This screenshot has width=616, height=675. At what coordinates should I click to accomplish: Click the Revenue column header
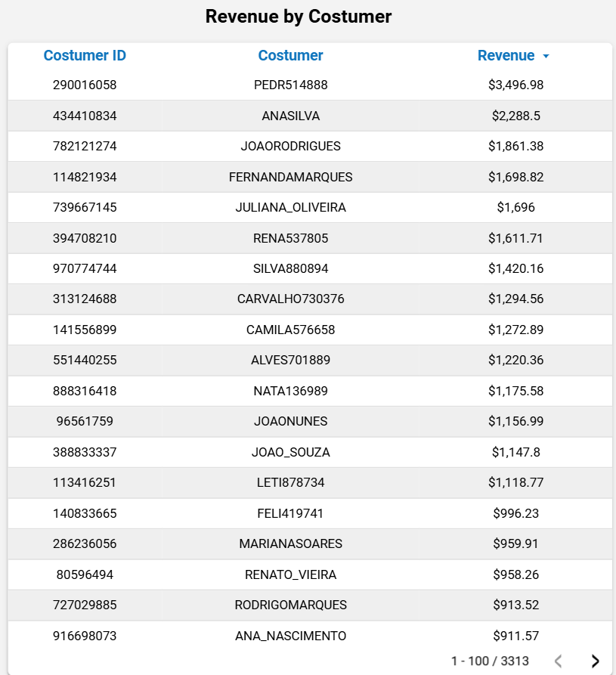pyautogui.click(x=506, y=55)
